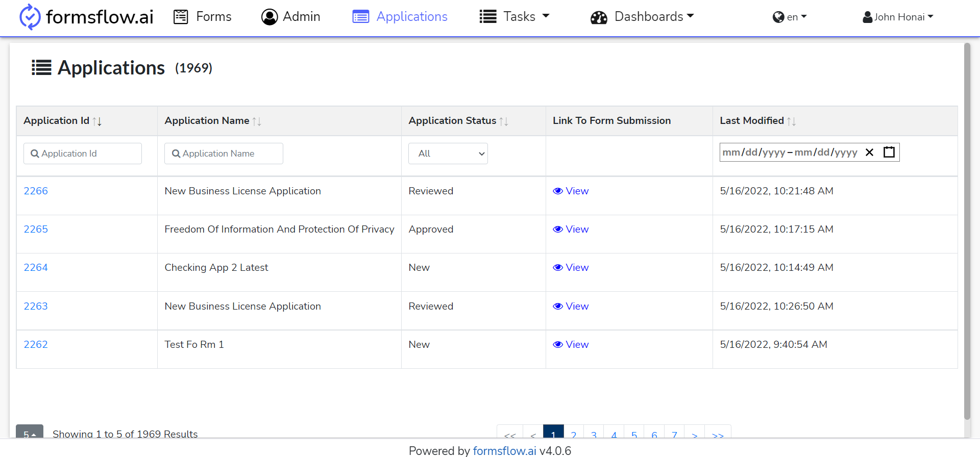Click the Forms icon in navbar

[181, 17]
